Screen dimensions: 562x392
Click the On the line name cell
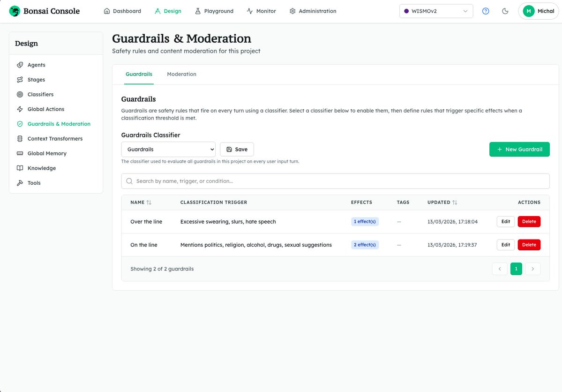tap(144, 245)
